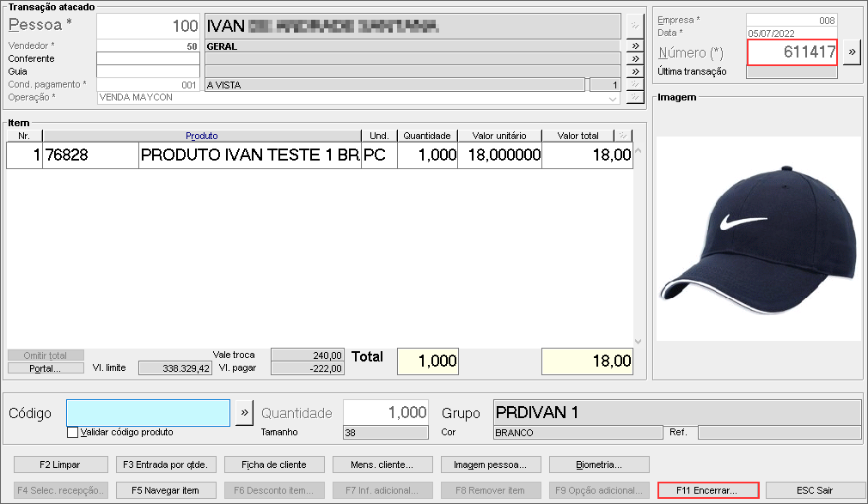Screen dimensions: 868x504
Task: Click total value field 18,00
Action: point(587,361)
